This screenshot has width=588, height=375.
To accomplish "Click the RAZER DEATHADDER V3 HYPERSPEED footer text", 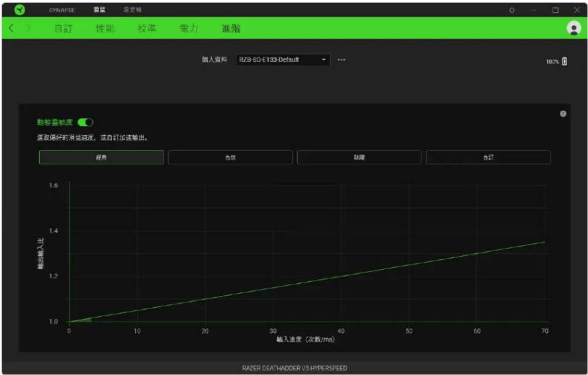I will pos(294,368).
